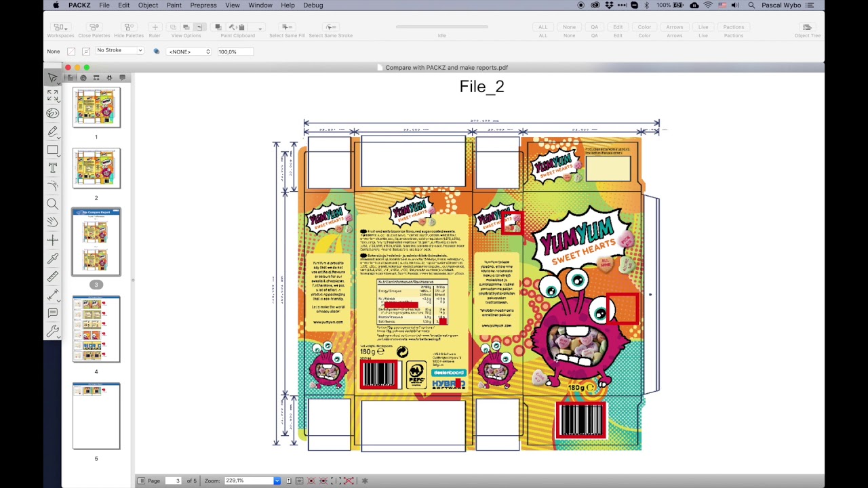
Task: Toggle the None view filter
Action: pos(569,27)
